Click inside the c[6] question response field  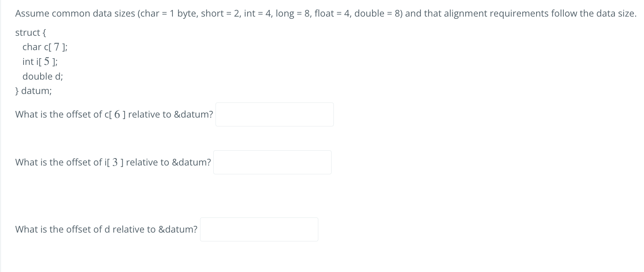274,114
